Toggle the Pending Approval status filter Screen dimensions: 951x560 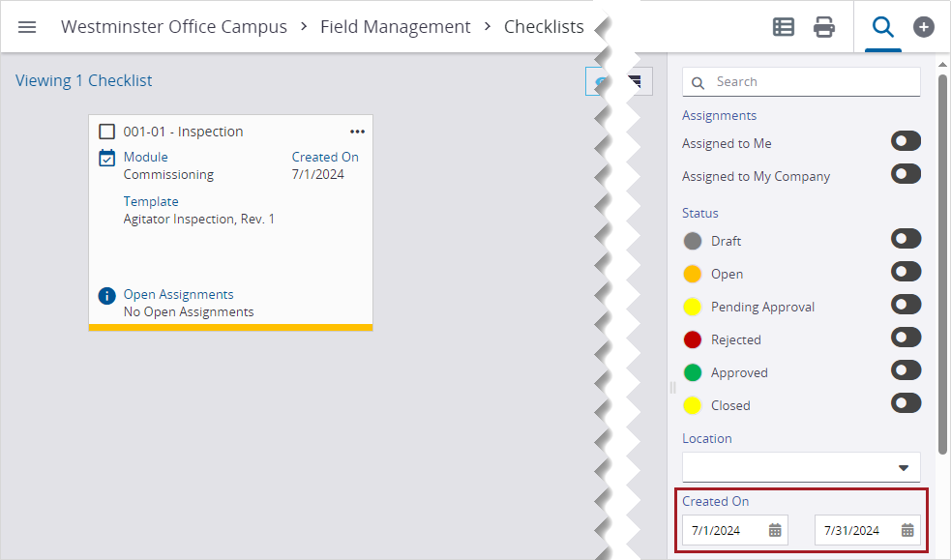coord(906,305)
